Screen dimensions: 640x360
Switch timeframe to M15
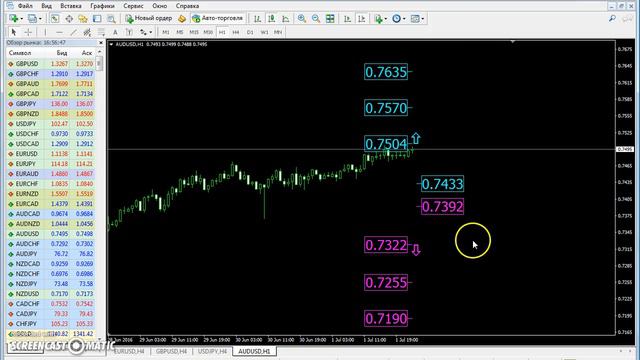[194, 32]
